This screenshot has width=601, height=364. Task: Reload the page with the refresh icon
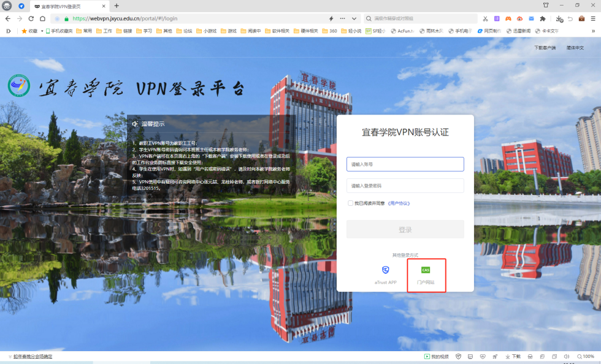(31, 18)
